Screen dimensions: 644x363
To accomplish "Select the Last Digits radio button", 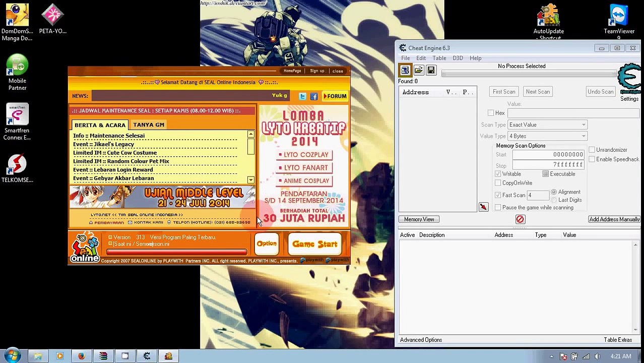I will pos(554,200).
